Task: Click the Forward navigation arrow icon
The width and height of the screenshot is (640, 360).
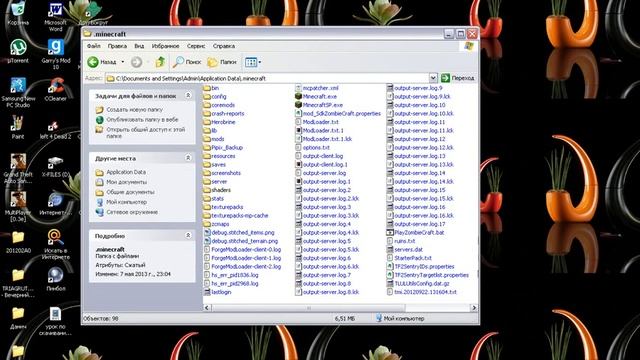Action: pos(136,62)
